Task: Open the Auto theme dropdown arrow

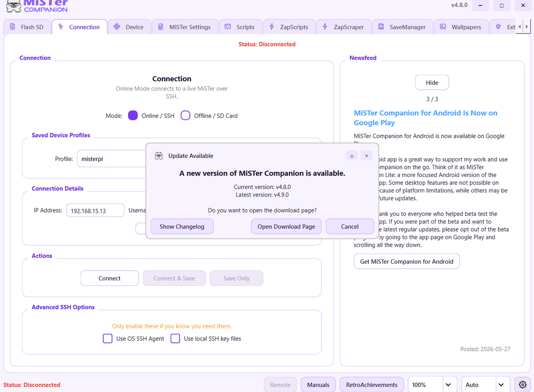Action: [501, 385]
